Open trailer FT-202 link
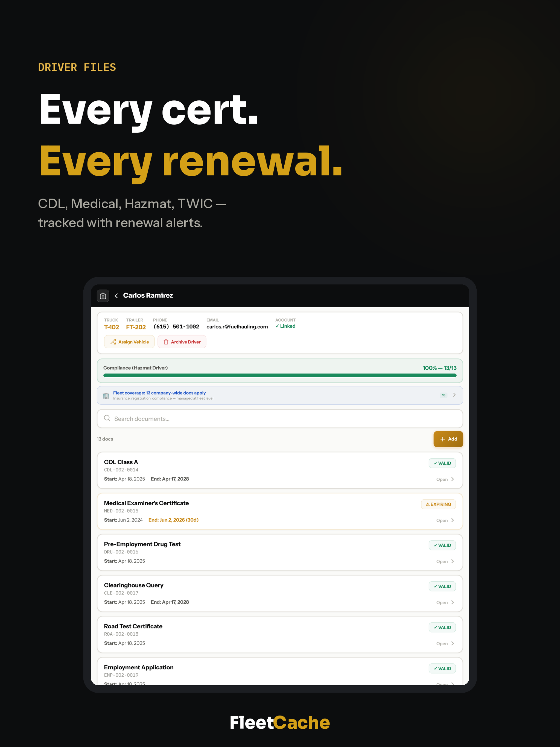Screen dimensions: 560x747 136,327
